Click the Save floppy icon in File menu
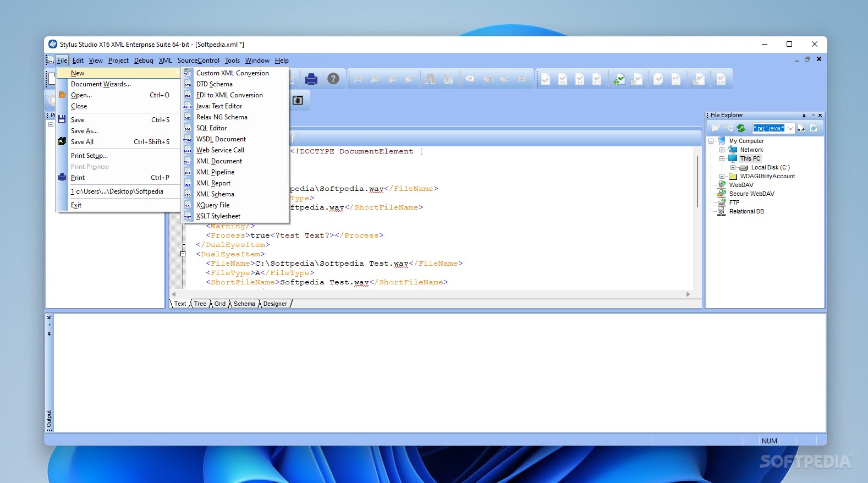The image size is (868, 483). point(62,119)
